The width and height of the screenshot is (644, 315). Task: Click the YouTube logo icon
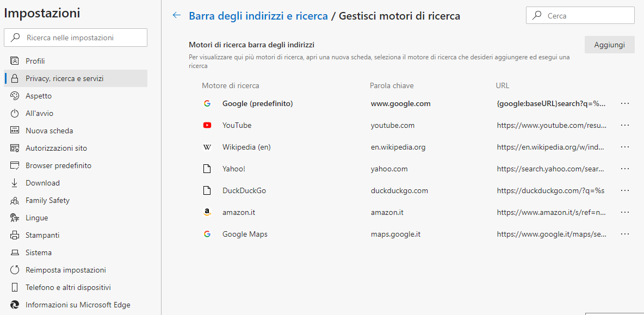click(x=207, y=125)
